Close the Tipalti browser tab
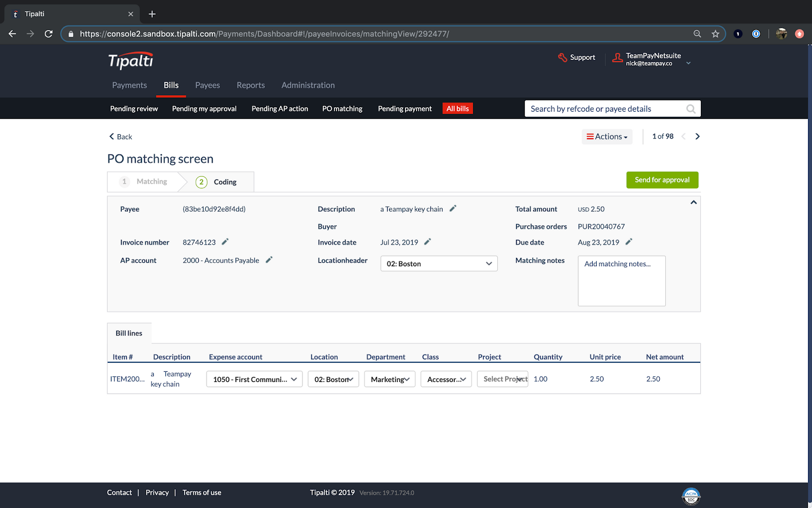 click(130, 14)
